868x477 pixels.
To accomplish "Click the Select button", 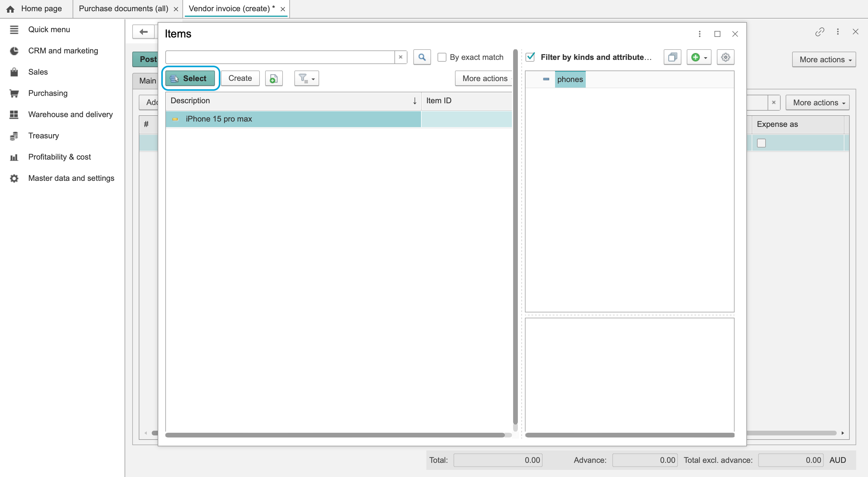I will click(x=190, y=78).
